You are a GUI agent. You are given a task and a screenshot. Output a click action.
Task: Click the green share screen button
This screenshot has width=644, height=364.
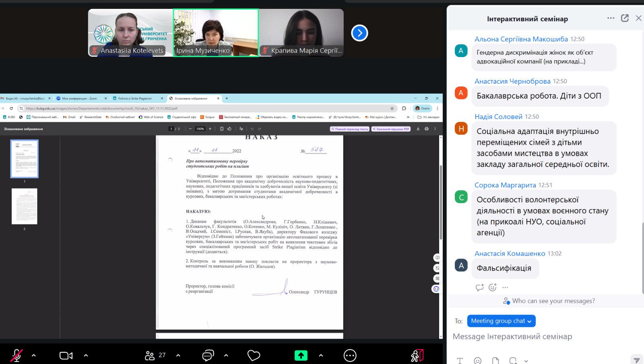click(301, 356)
